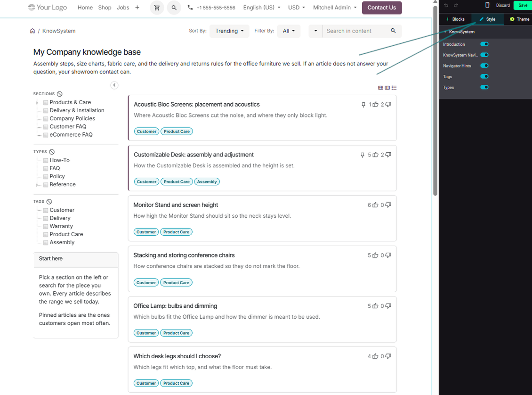
Task: Like Stacking and storing conference chairs article
Action: [x=375, y=255]
